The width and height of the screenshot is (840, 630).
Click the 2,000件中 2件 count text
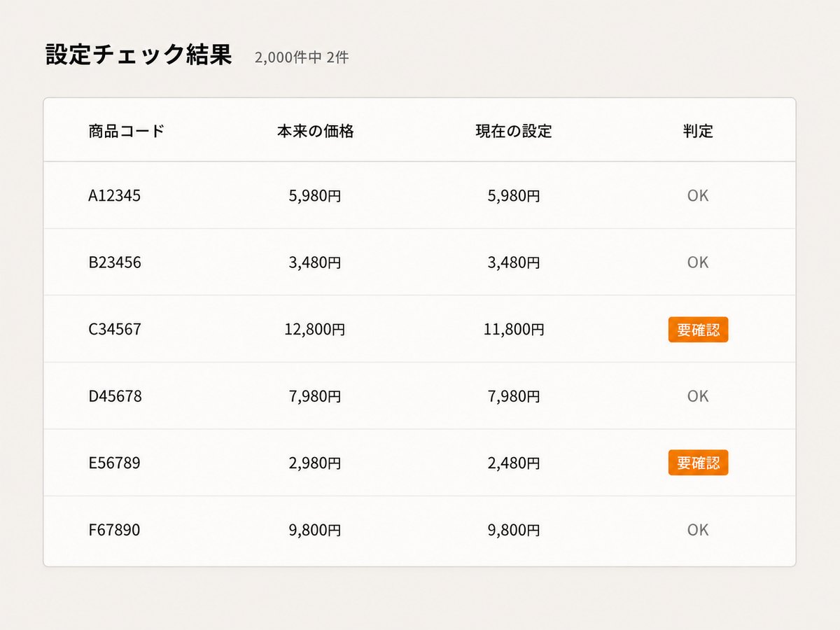[302, 57]
